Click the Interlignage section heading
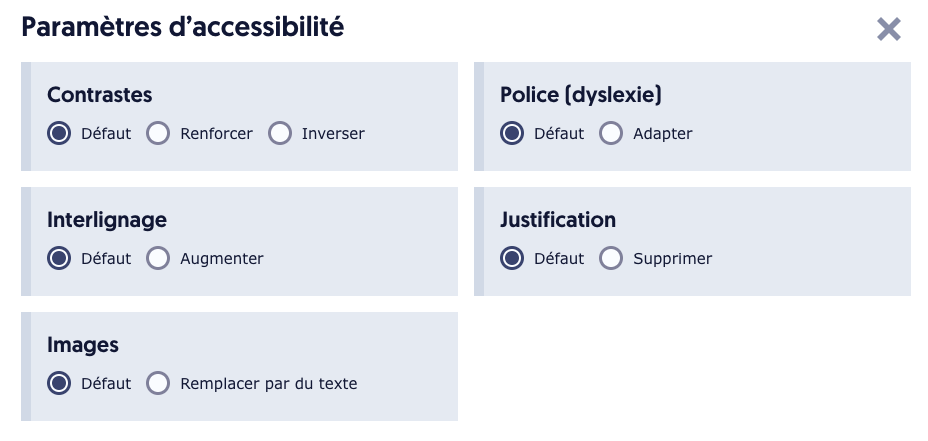The image size is (928, 441). [107, 220]
